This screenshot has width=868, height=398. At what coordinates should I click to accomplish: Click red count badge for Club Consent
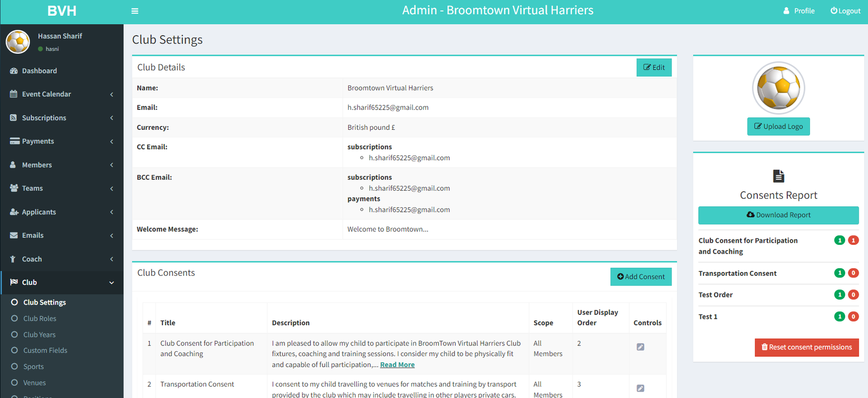(853, 240)
